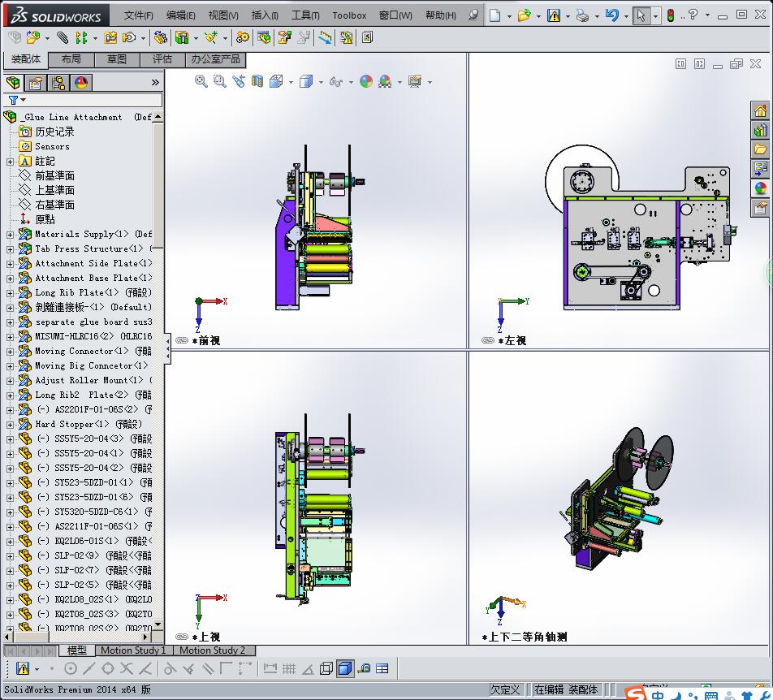The height and width of the screenshot is (700, 773).
Task: Open the DisplayManager color ball tab
Action: [81, 83]
